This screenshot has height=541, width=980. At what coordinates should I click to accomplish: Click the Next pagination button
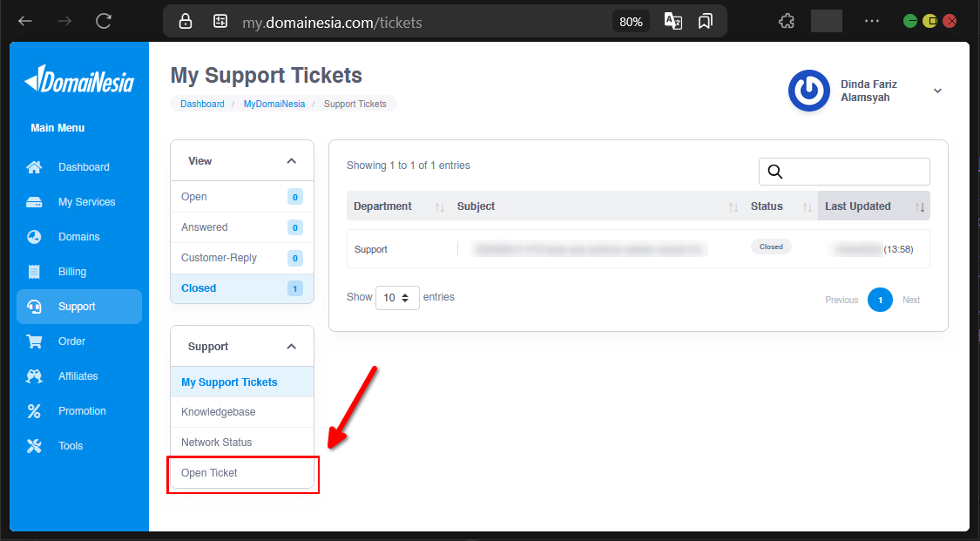pyautogui.click(x=911, y=300)
